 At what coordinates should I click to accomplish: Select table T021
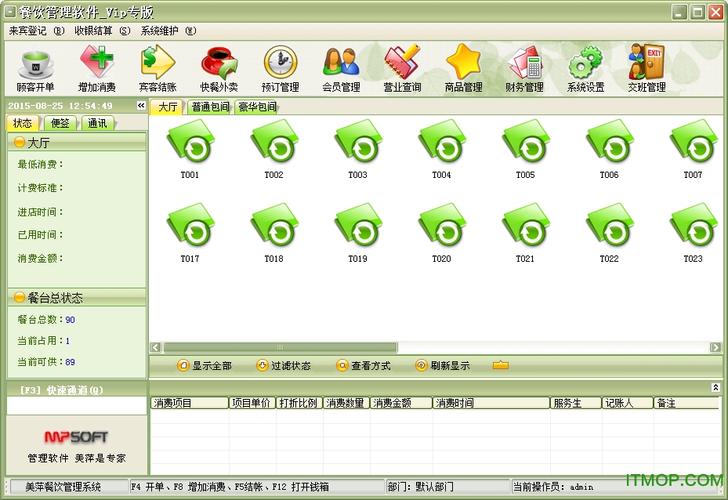[x=525, y=233]
